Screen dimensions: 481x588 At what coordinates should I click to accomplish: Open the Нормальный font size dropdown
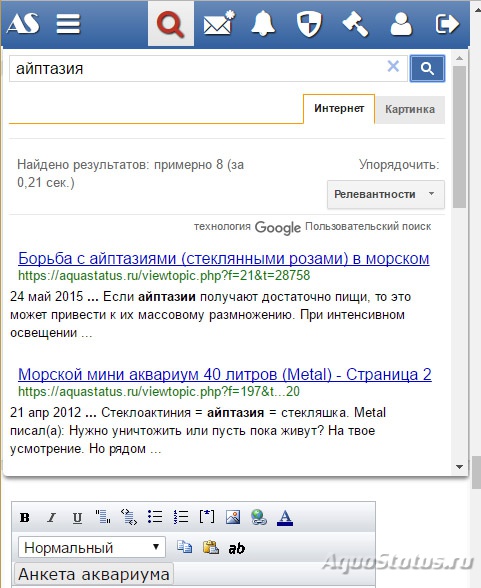coord(92,548)
